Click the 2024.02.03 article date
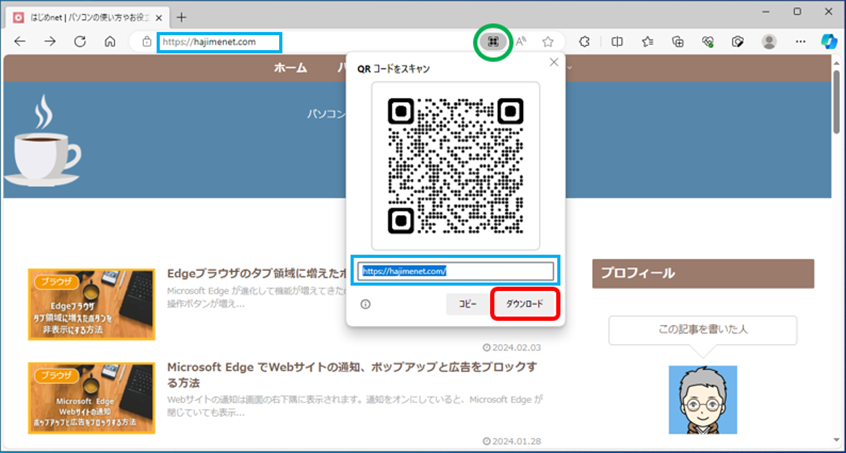The width and height of the screenshot is (846, 453). [x=512, y=348]
